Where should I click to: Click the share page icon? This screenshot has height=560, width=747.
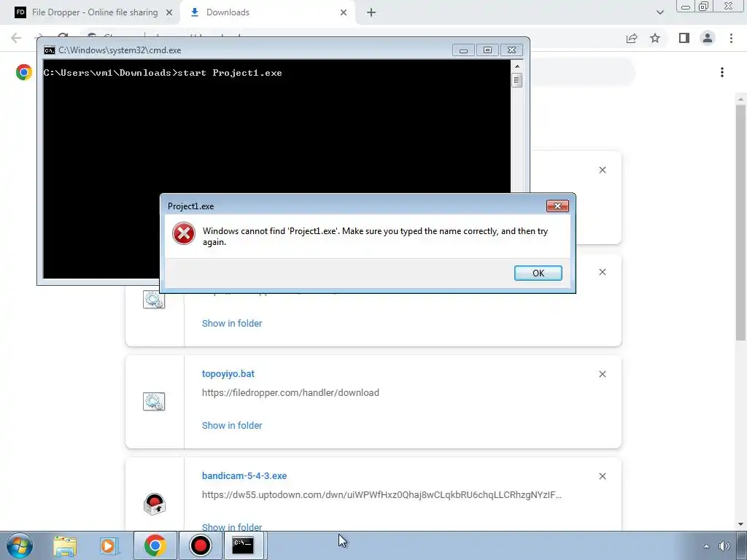click(x=632, y=38)
